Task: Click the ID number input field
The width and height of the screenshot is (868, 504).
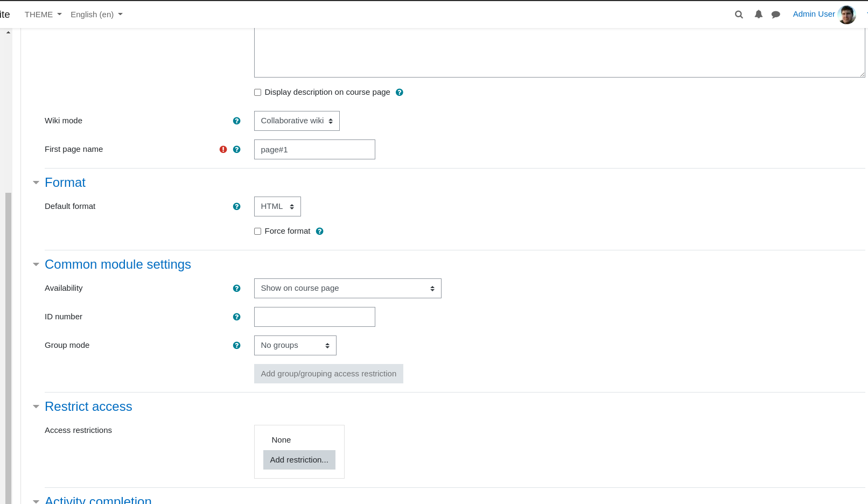Action: [314, 317]
